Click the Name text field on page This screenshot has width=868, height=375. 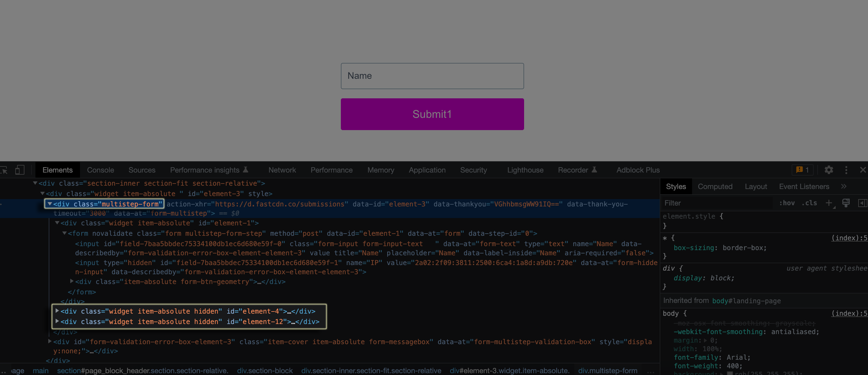click(432, 76)
